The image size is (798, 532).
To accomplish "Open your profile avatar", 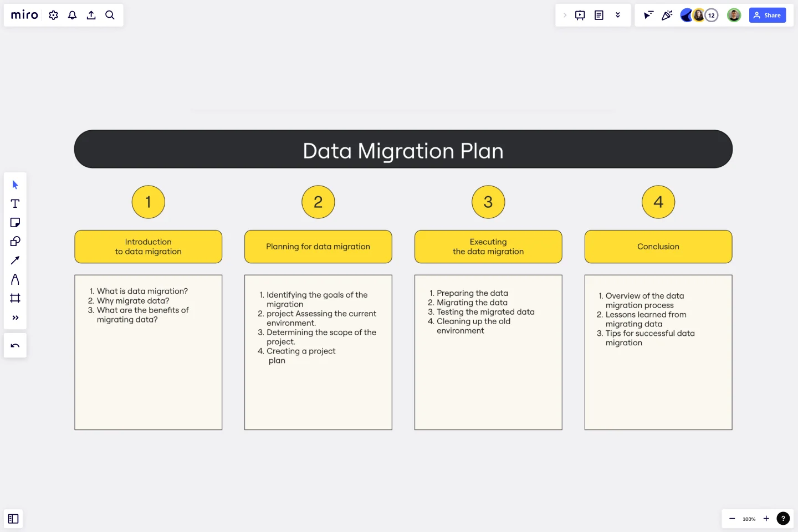I will 734,16.
